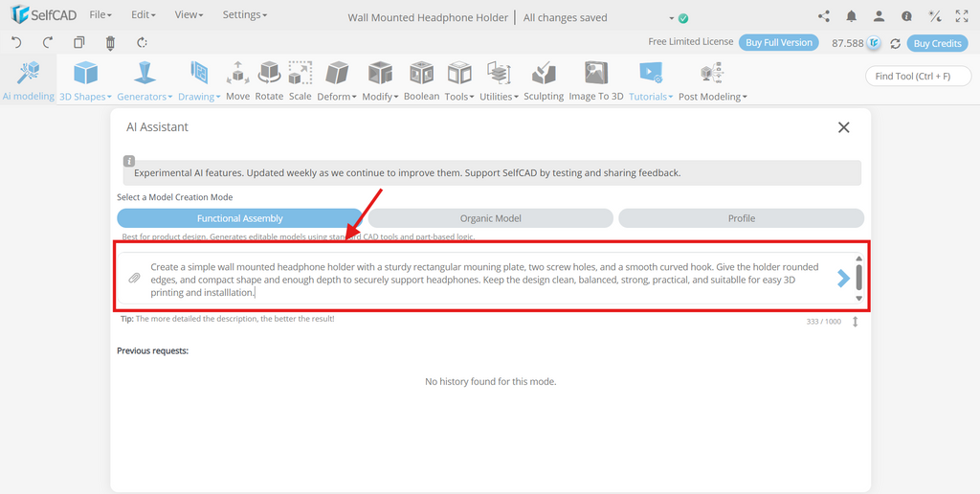Open the AI modeling tool
The image size is (980, 494).
coord(28,80)
